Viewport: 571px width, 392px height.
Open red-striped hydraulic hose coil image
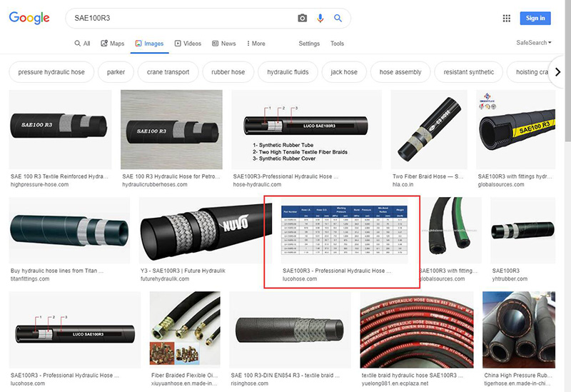(417, 330)
